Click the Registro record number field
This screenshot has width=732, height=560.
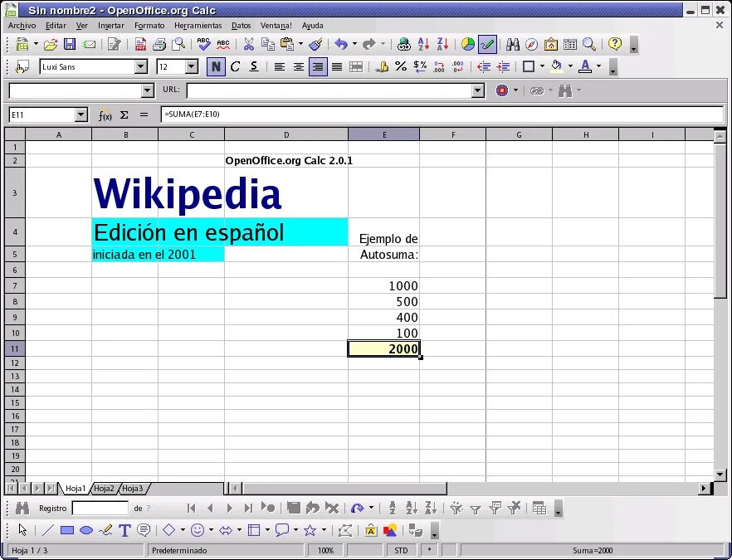click(100, 509)
